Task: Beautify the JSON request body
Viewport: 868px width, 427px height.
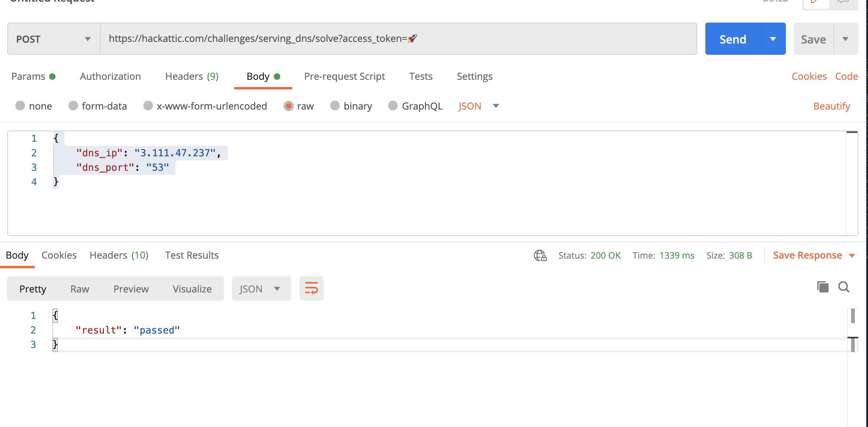Action: [x=832, y=106]
